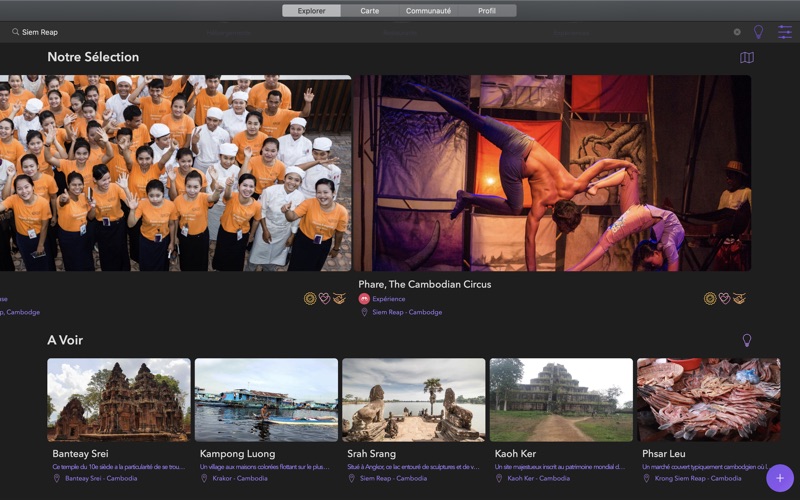Click the gold badge icon under the group photo
The height and width of the screenshot is (500, 800).
(310, 298)
